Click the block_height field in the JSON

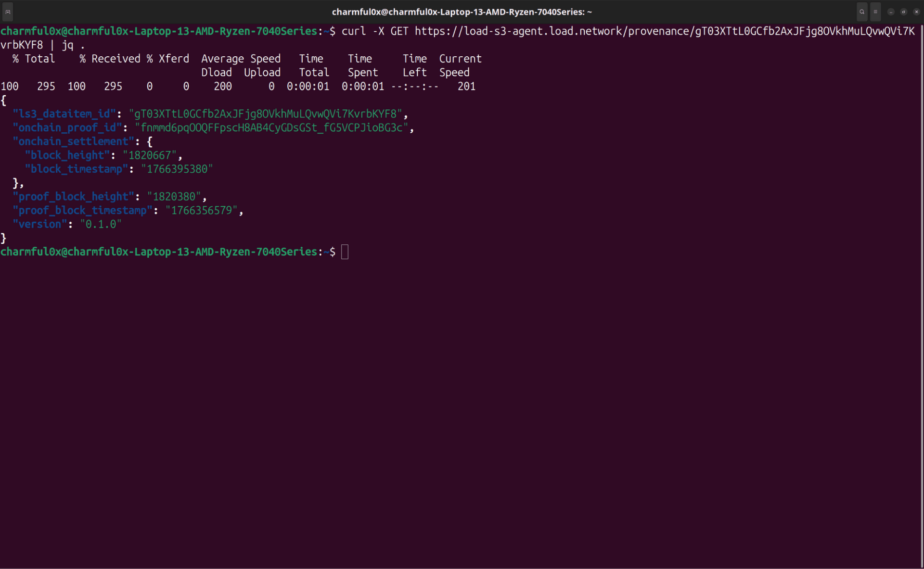pyautogui.click(x=67, y=155)
